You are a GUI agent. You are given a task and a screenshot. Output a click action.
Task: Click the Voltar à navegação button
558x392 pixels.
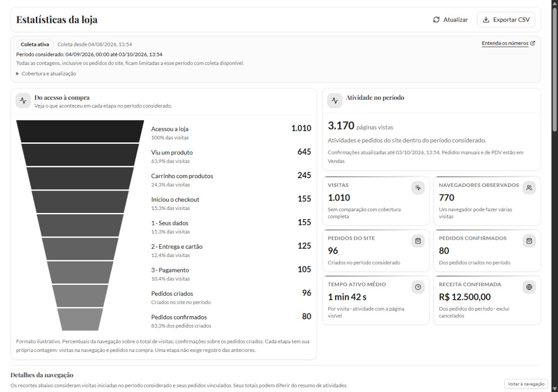click(x=526, y=384)
